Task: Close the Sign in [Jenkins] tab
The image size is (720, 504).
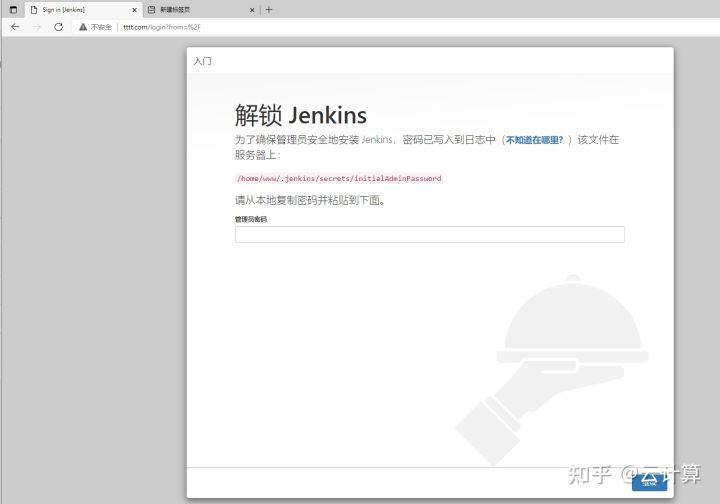Action: [135, 10]
